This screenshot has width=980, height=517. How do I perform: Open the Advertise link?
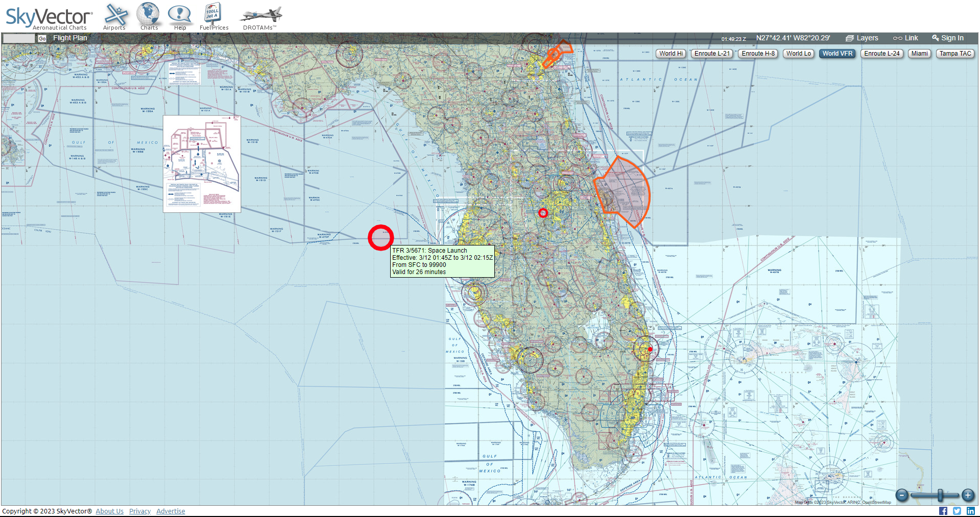tap(171, 511)
